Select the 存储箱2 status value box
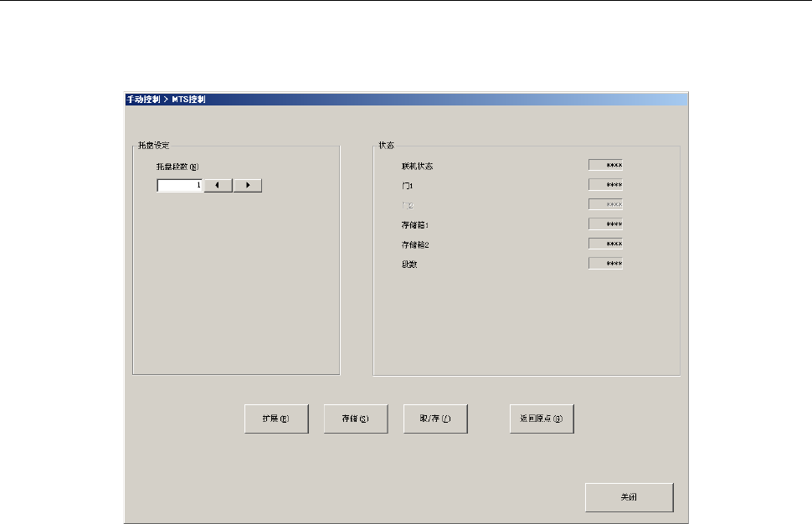 point(605,244)
